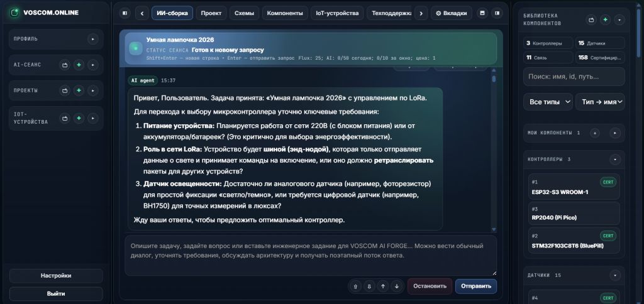Click the chat message vertical scrollbar
The image size is (644, 304).
pos(494,153)
